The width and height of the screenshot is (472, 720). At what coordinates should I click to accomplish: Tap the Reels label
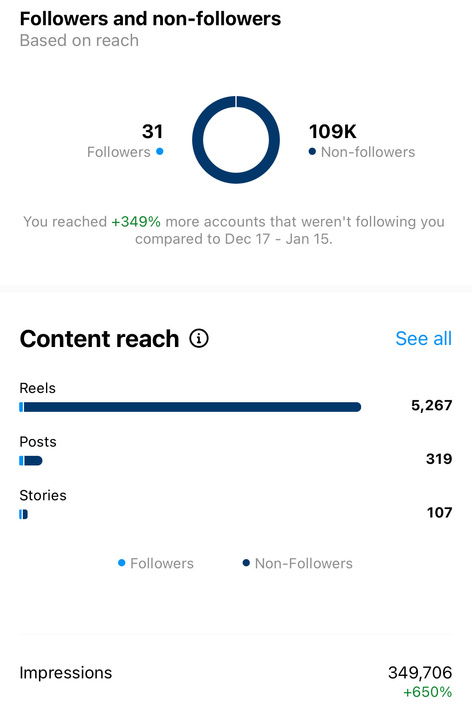37,388
